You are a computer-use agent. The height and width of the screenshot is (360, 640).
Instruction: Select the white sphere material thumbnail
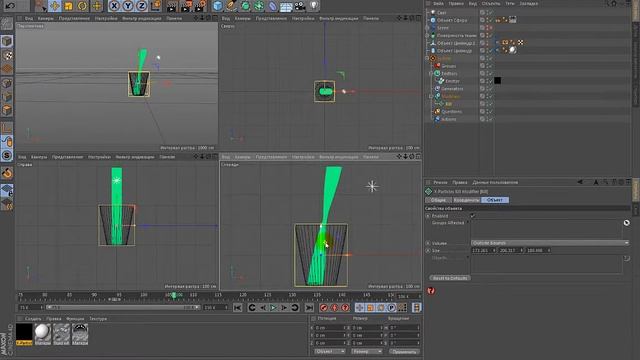42,334
